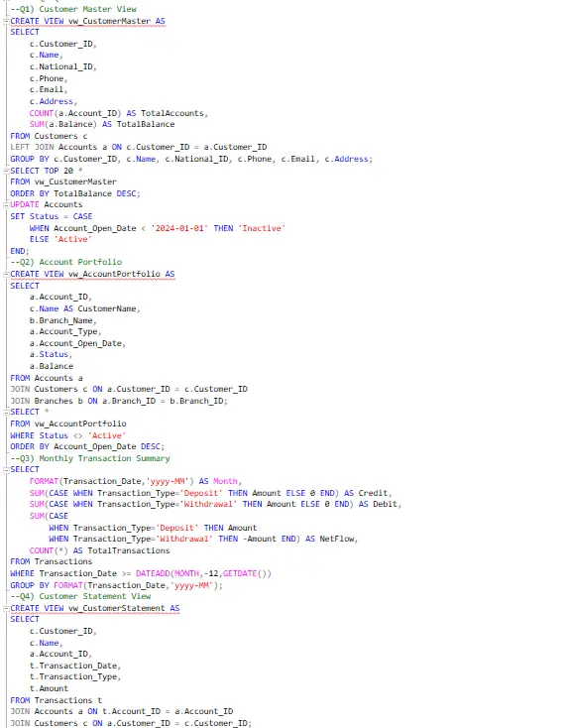Collapse the CREATE VIEW vw_CustomerMaster block
The image size is (570, 728).
click(7, 21)
